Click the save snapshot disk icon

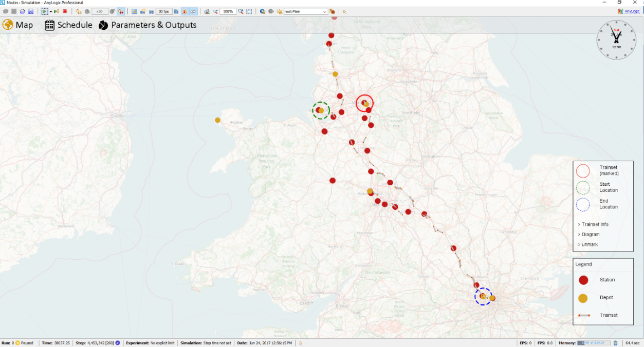pos(31,11)
